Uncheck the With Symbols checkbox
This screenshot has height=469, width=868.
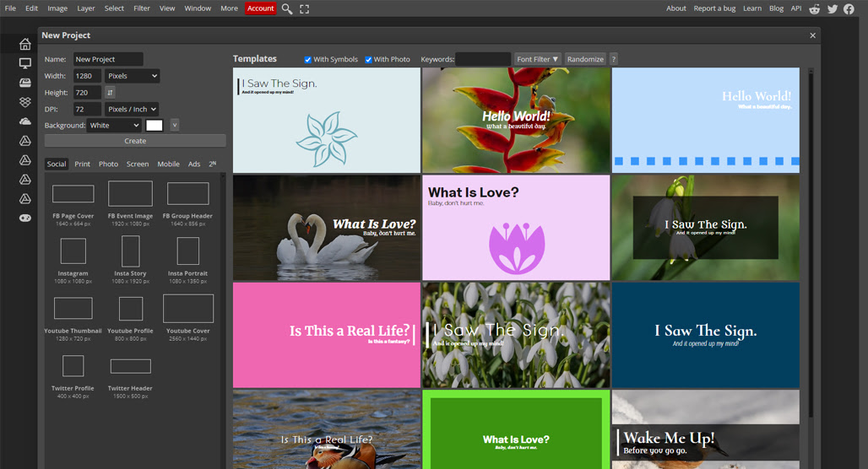[x=308, y=60]
